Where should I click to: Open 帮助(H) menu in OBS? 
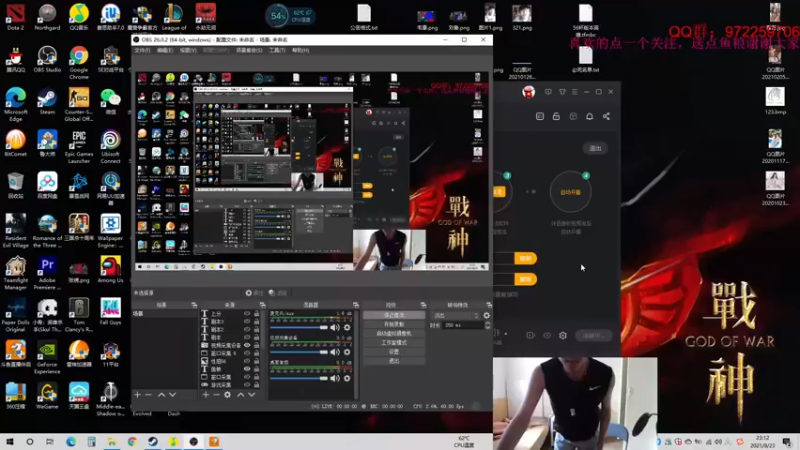pos(301,51)
